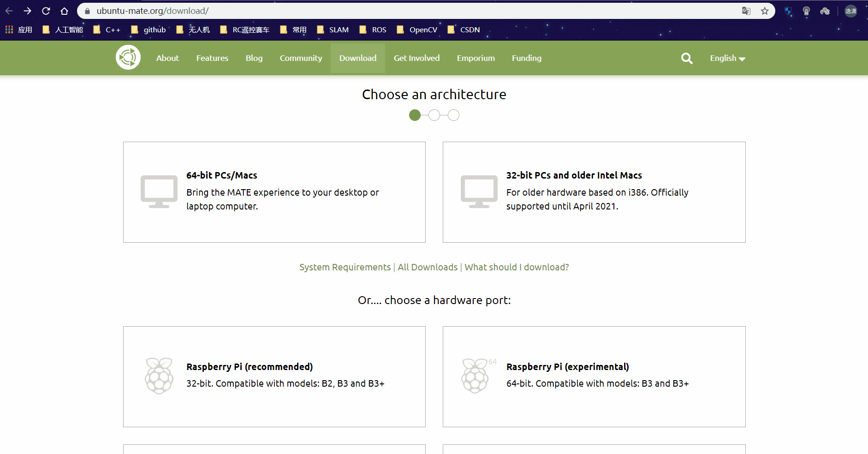Open the System Requirements link
Screen dimensions: 868x454
345,267
